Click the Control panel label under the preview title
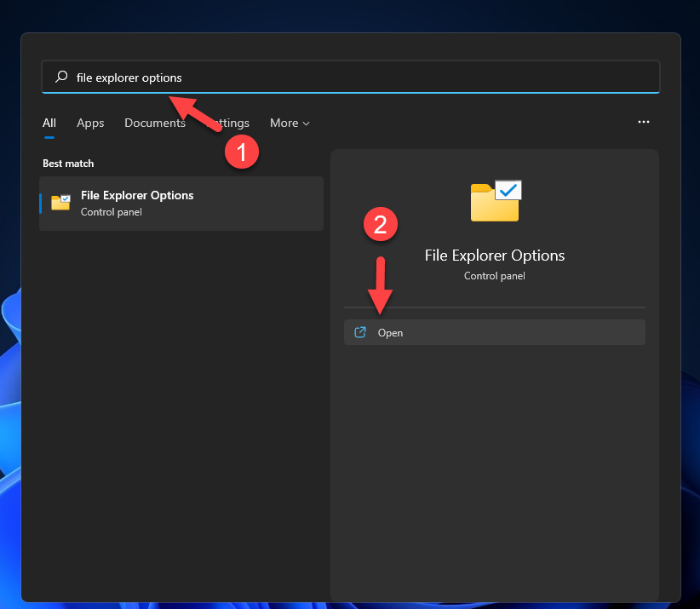Screen dimensions: 700x609 pos(495,275)
